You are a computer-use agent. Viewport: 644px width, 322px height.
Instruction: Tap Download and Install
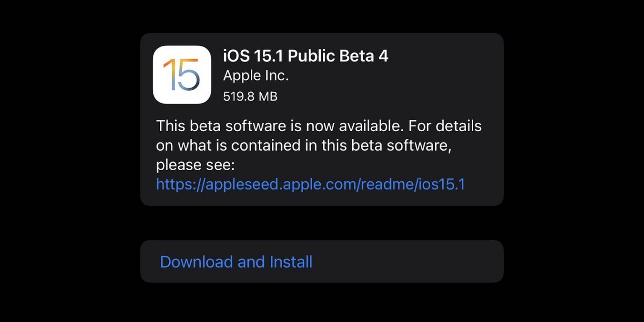(x=235, y=261)
